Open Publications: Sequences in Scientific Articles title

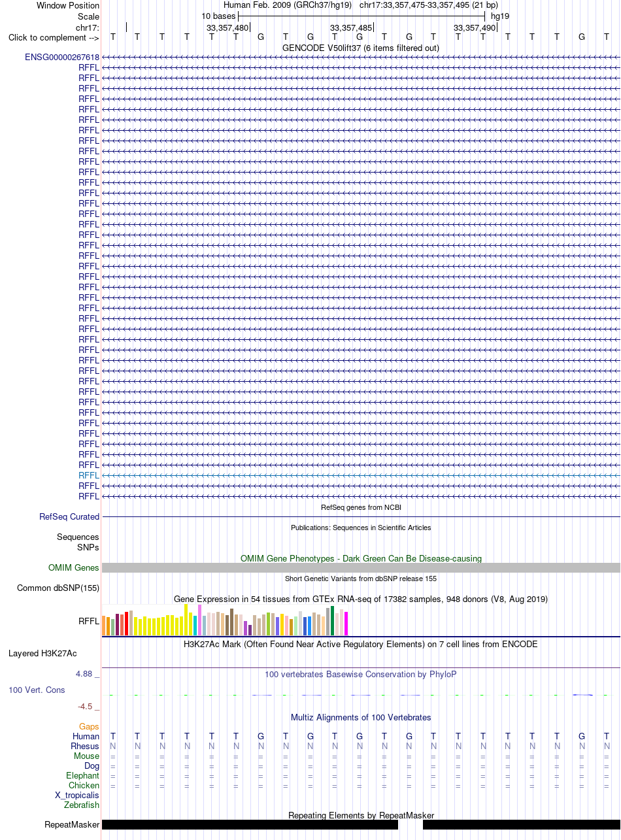pyautogui.click(x=361, y=528)
